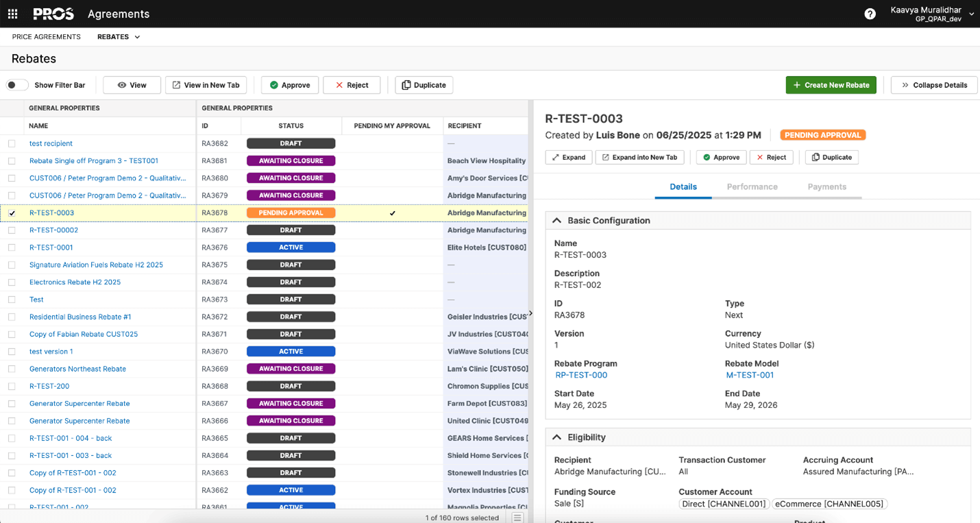Collapse the Basic Configuration section
Image resolution: width=980 pixels, height=523 pixels.
tap(557, 221)
